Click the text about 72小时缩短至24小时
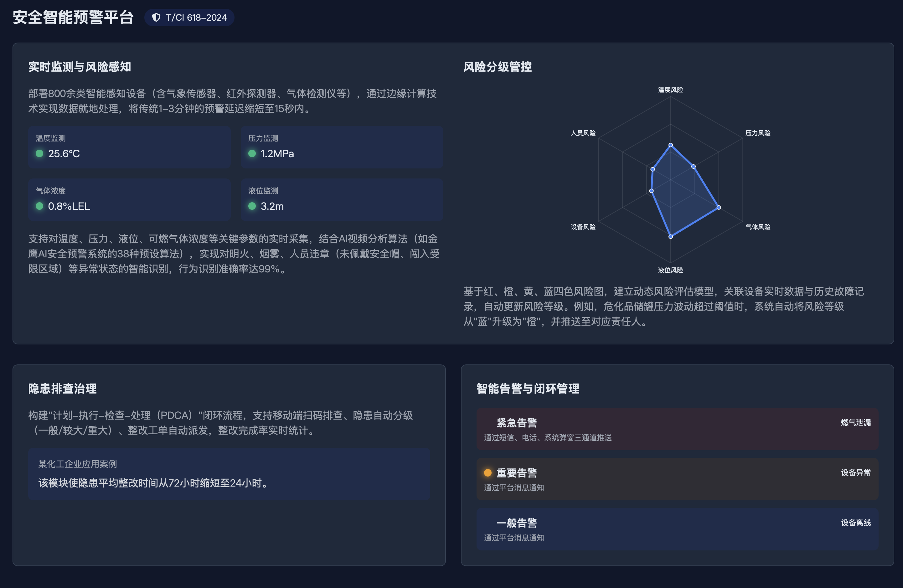Viewport: 903px width, 588px height. [x=154, y=483]
